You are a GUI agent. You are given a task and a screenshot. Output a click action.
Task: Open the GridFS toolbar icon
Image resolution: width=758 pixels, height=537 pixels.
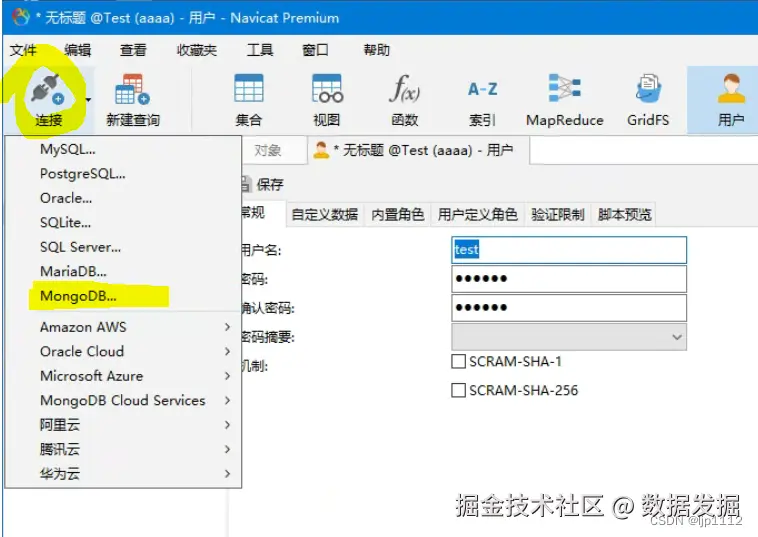point(648,88)
